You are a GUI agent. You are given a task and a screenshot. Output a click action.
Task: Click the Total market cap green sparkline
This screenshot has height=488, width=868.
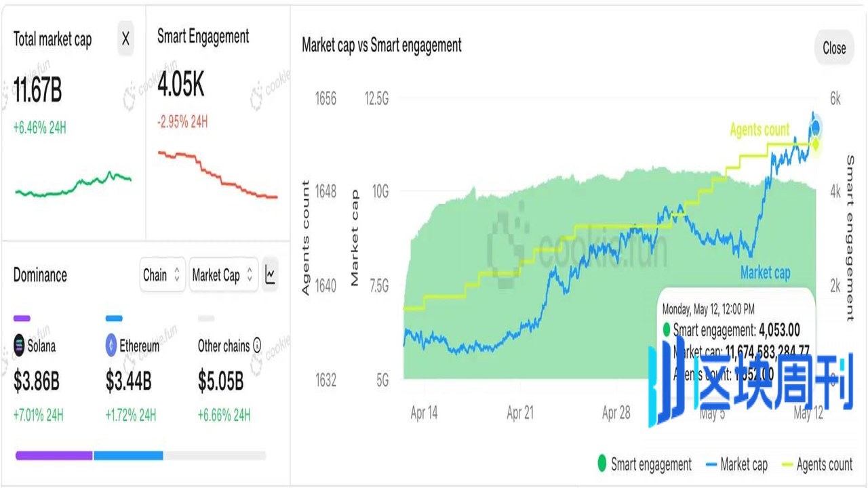pos(73,184)
